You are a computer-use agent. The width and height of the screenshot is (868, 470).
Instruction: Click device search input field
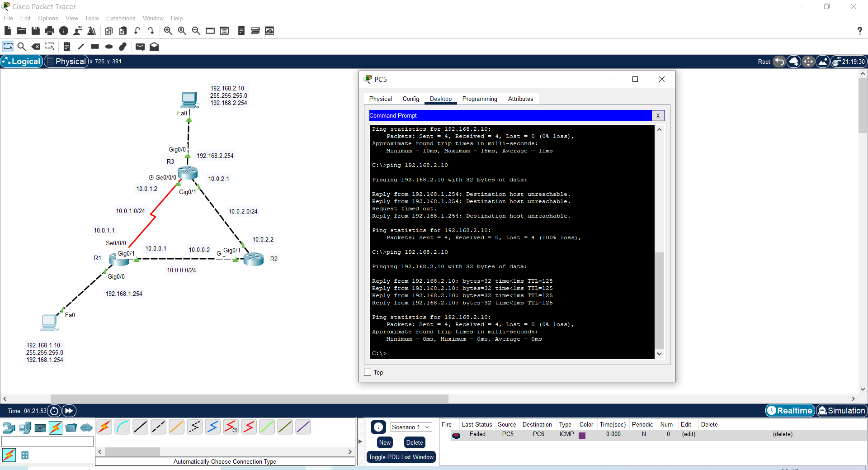(x=47, y=442)
